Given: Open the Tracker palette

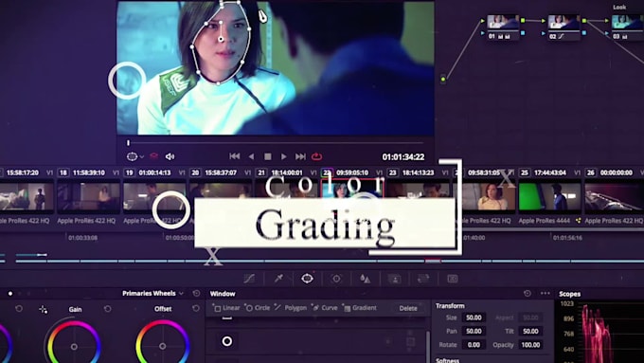Looking at the screenshot, I should click(336, 279).
